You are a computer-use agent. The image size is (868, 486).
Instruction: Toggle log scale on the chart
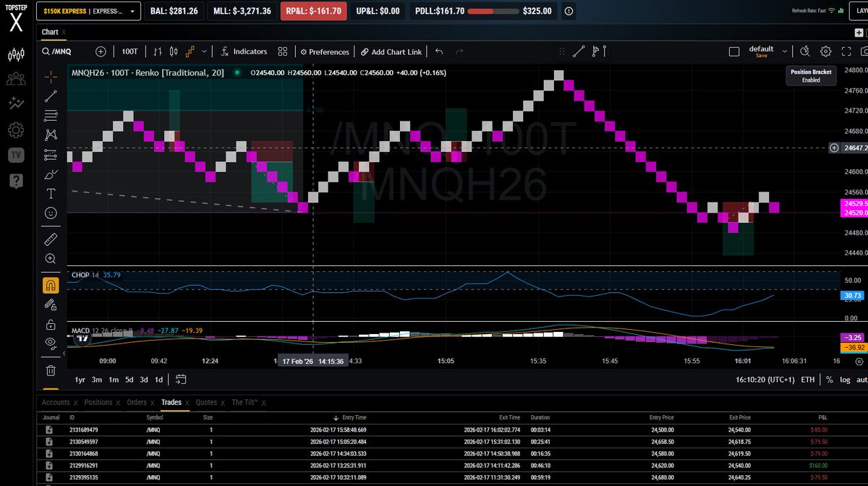(845, 378)
